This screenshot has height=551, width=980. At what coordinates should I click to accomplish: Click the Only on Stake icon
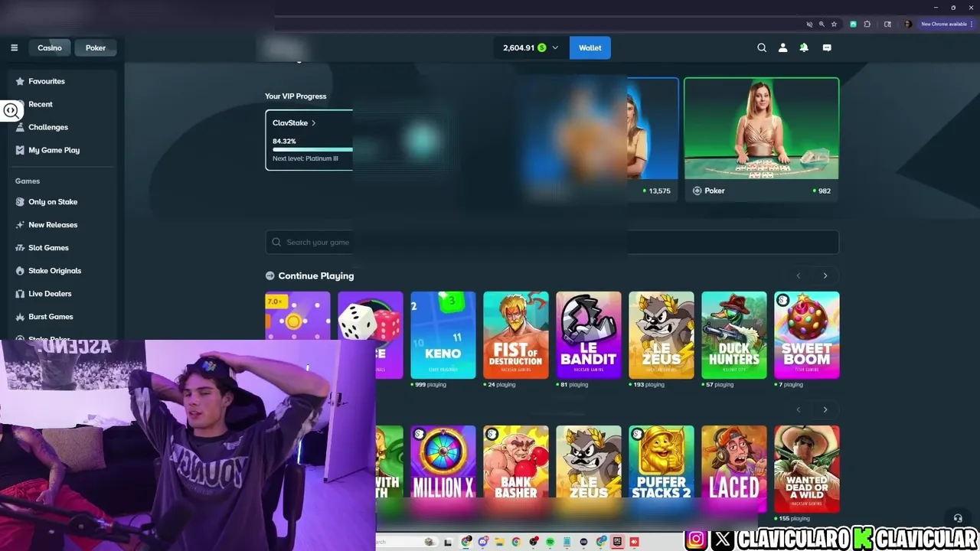click(x=20, y=202)
